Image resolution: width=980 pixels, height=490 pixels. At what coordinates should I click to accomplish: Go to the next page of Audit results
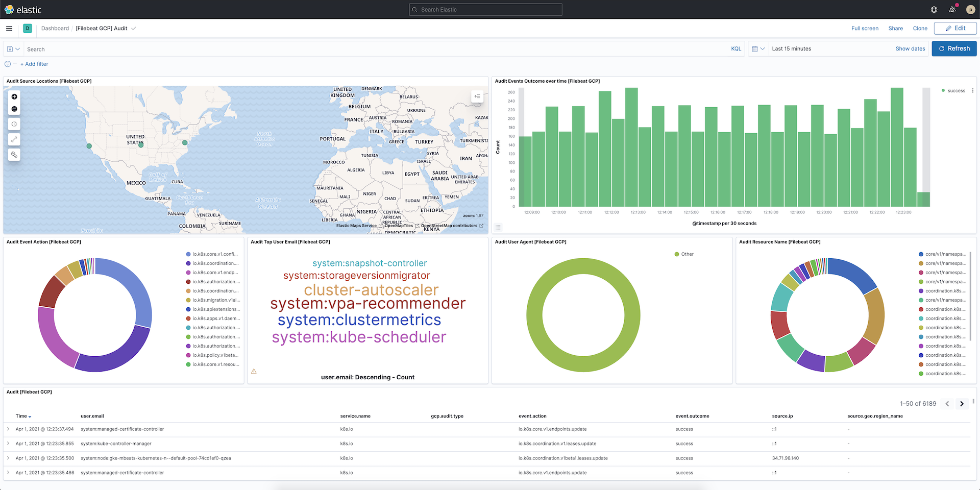962,404
